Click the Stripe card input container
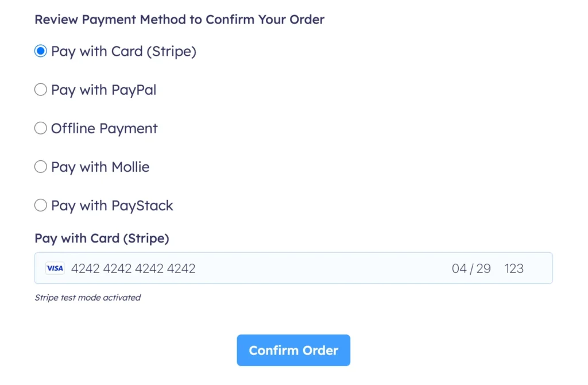Screen dimensions: 588x385 (x=293, y=268)
